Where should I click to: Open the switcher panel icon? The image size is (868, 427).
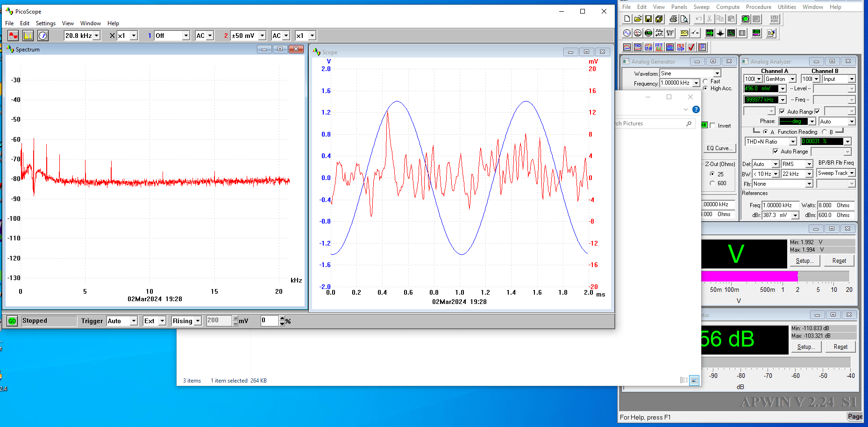coord(695,33)
